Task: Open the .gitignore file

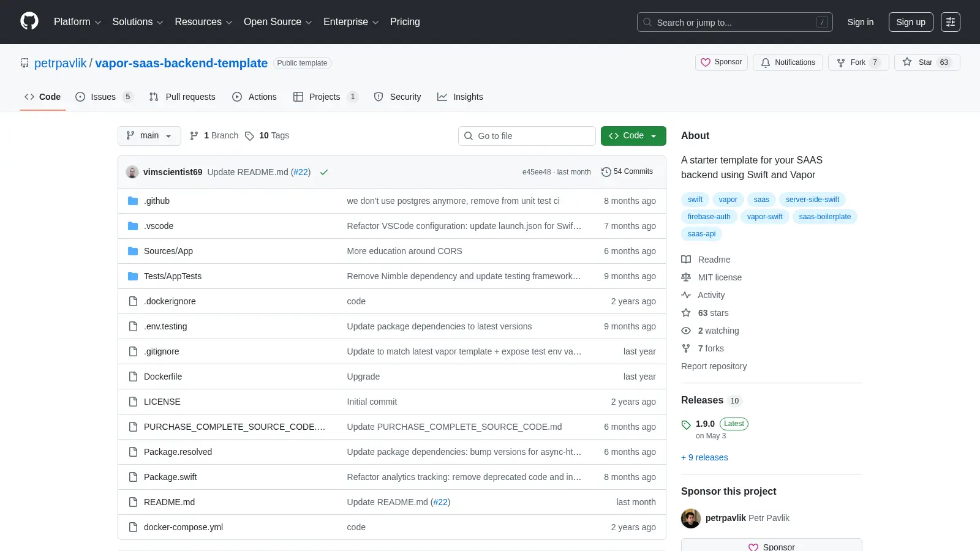Action: [x=162, y=351]
